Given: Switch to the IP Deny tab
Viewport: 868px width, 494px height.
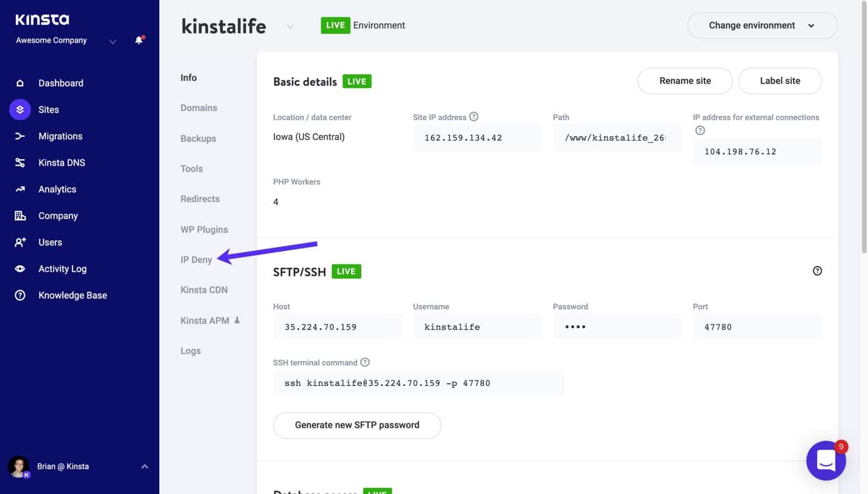Looking at the screenshot, I should [x=196, y=259].
